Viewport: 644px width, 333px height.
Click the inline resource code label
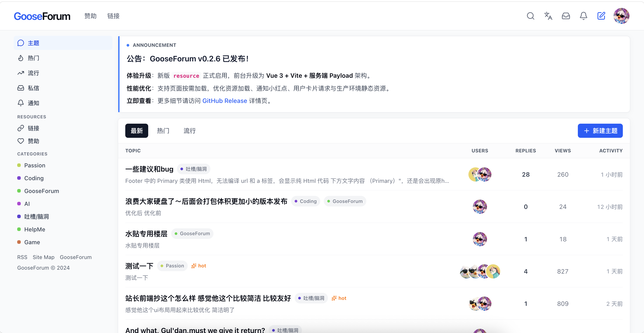[186, 76]
